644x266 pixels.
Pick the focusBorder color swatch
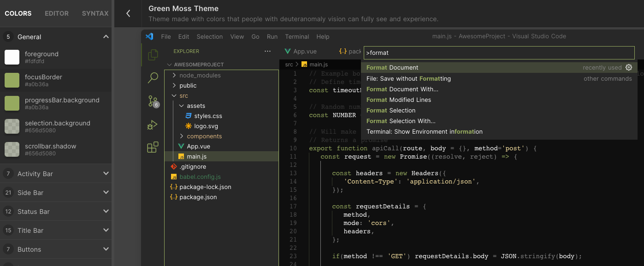tap(12, 80)
